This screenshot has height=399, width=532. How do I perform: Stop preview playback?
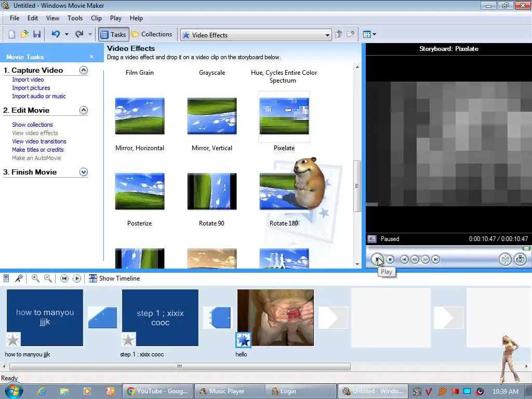click(x=390, y=260)
